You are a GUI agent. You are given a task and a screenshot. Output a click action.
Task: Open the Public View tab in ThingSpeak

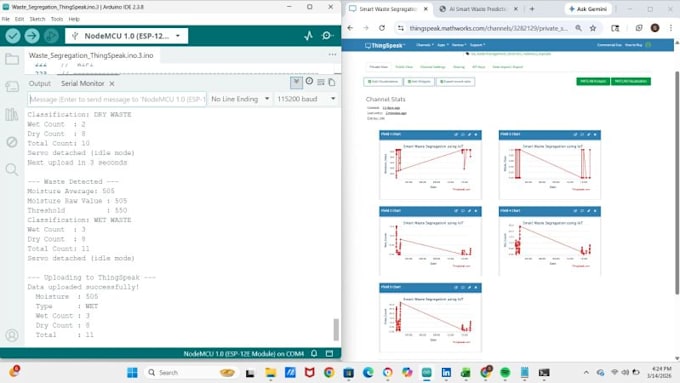[x=404, y=67]
